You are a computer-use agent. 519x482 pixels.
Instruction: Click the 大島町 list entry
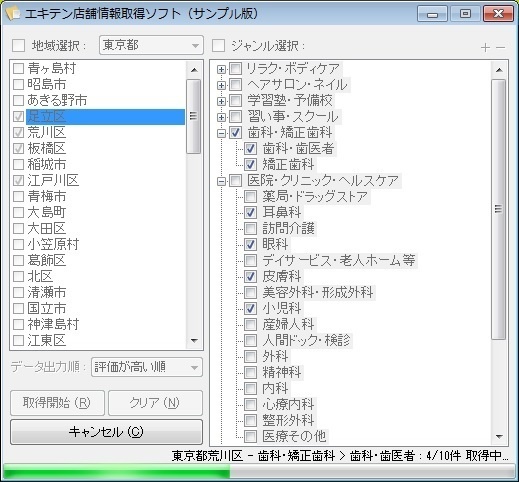coord(47,212)
